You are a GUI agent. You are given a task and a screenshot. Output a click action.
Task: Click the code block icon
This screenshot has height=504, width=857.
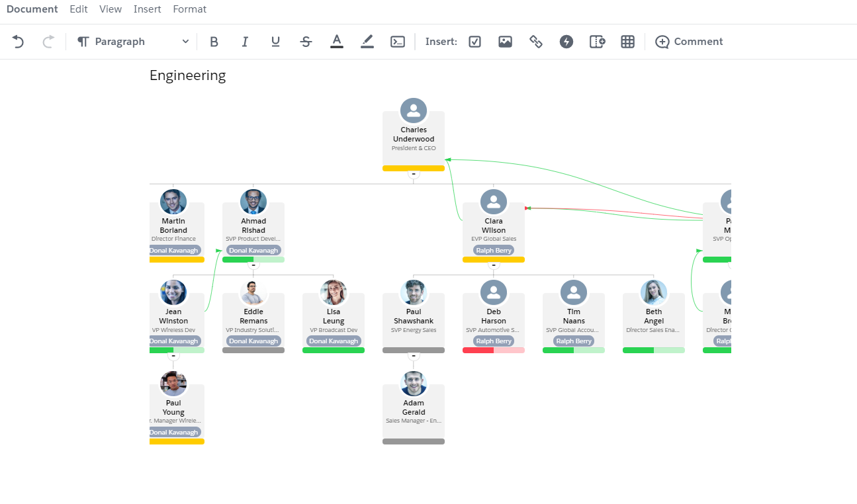pos(397,42)
